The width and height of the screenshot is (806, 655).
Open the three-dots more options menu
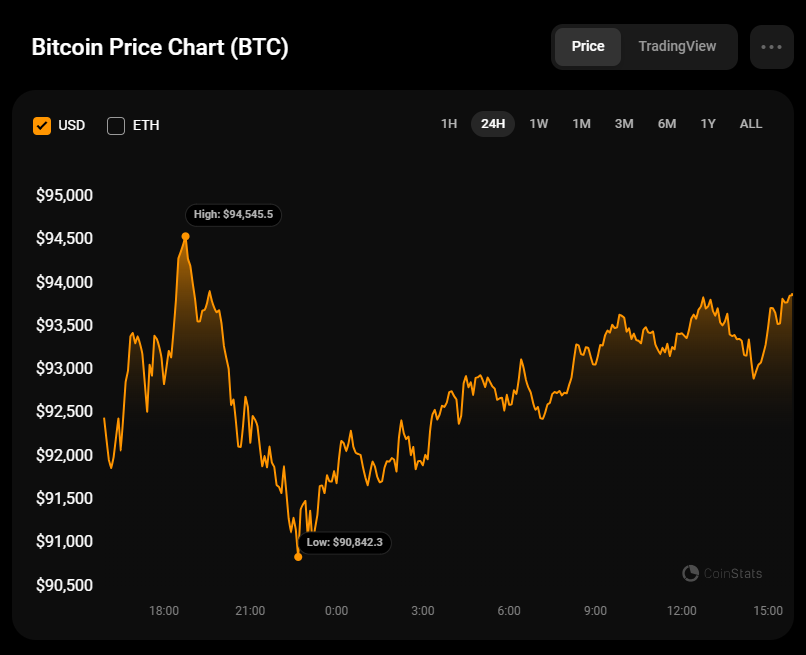coord(771,47)
